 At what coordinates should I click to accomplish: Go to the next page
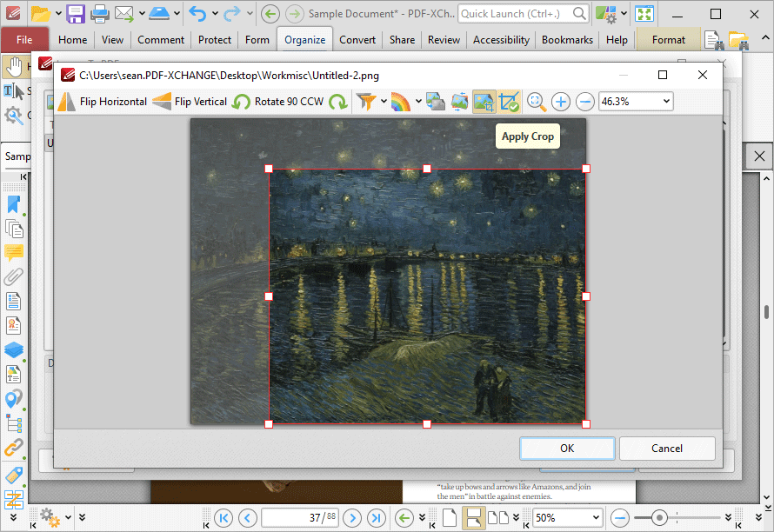click(352, 518)
